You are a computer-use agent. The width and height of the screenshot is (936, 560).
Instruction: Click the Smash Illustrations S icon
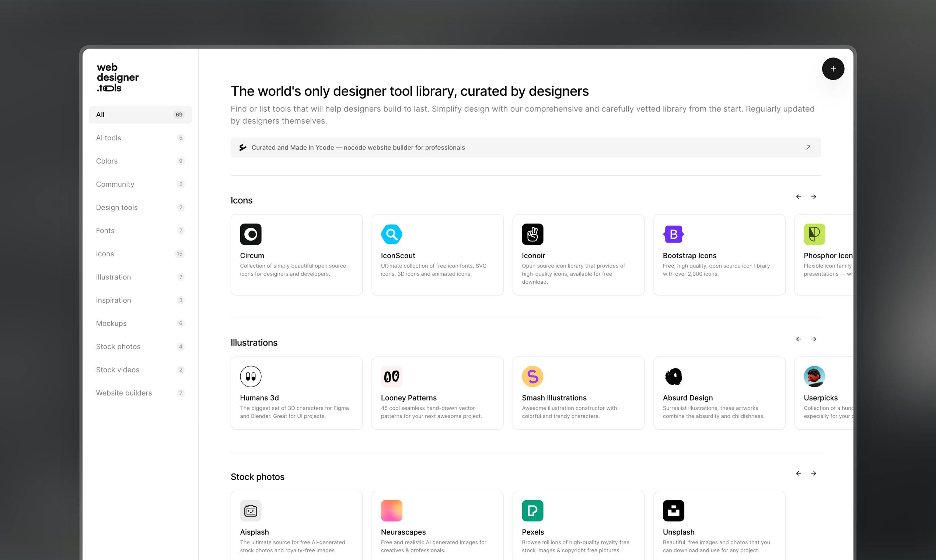pyautogui.click(x=532, y=376)
